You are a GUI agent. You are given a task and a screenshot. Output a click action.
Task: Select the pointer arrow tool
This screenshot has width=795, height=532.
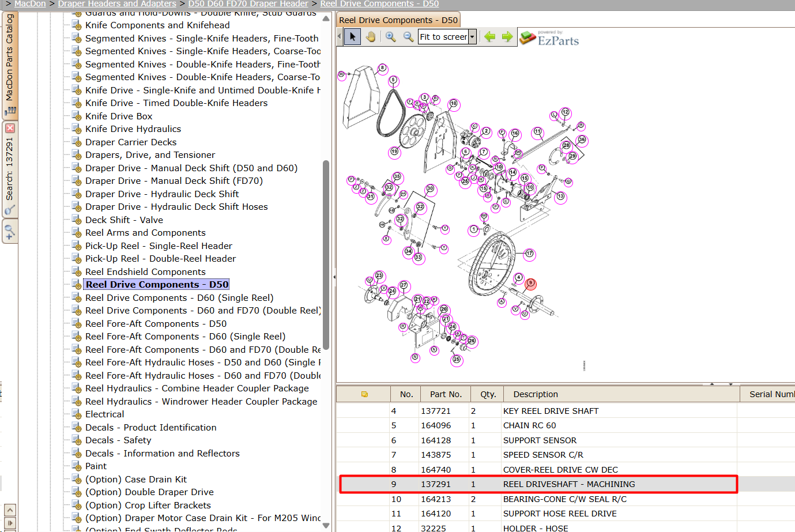[353, 37]
